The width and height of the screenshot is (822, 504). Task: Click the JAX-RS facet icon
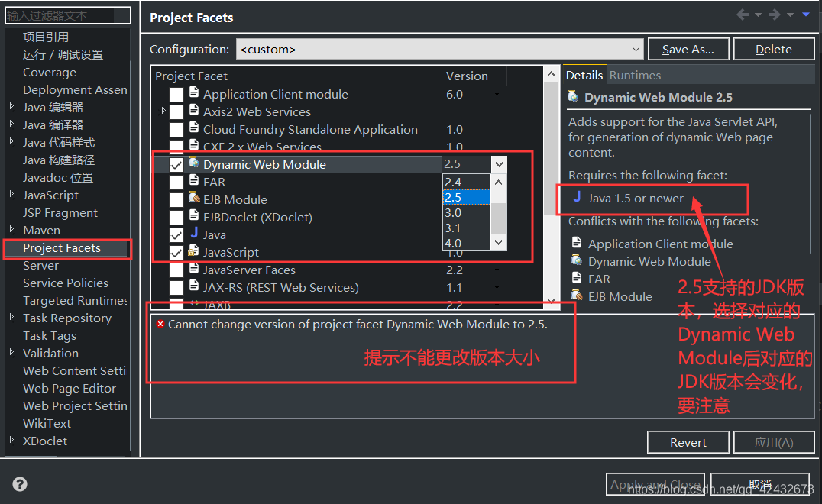click(x=194, y=286)
